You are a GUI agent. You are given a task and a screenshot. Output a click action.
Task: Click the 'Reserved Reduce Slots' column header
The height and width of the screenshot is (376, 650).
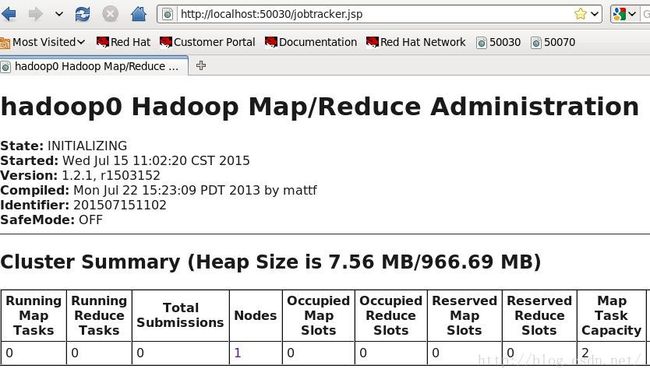pos(539,315)
